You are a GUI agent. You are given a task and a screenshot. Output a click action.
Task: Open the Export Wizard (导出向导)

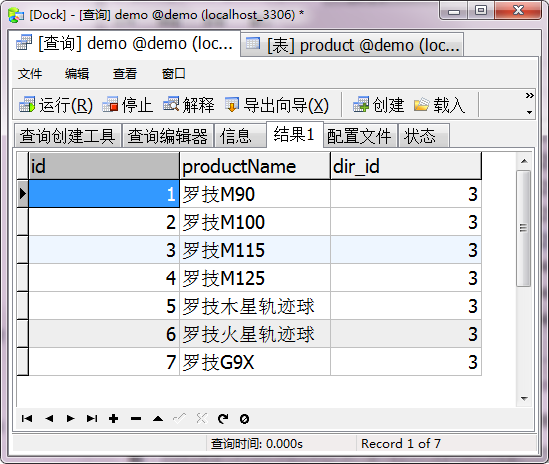click(277, 105)
